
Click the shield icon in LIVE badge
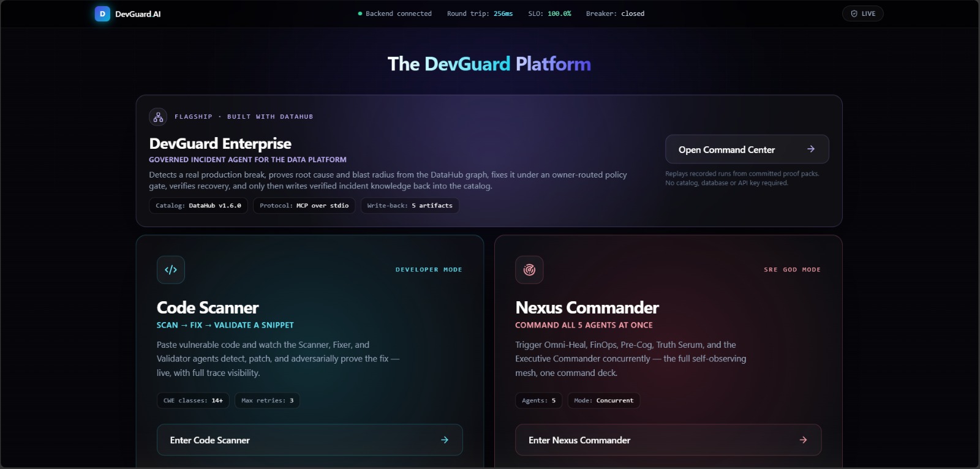click(x=854, y=13)
